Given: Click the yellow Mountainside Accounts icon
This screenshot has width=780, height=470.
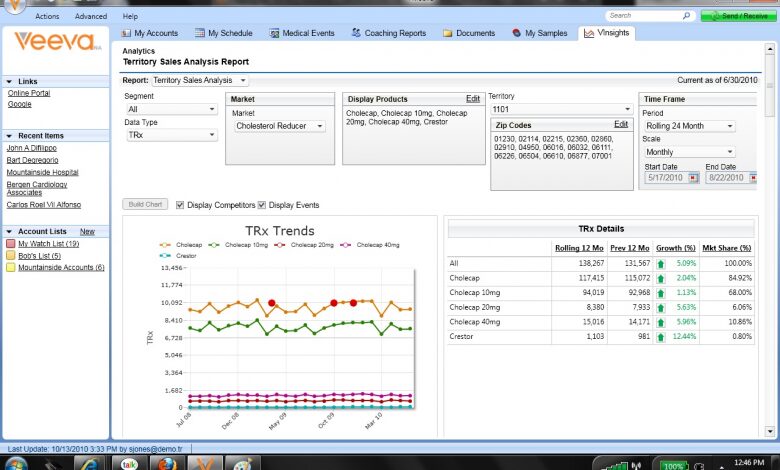Looking at the screenshot, I should (10, 268).
